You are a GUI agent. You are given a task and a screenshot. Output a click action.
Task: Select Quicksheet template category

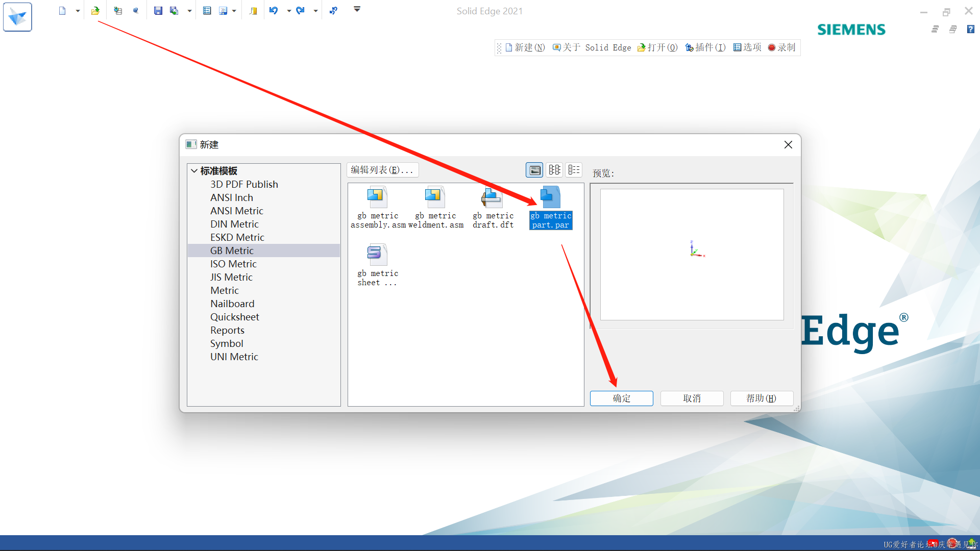tap(235, 317)
